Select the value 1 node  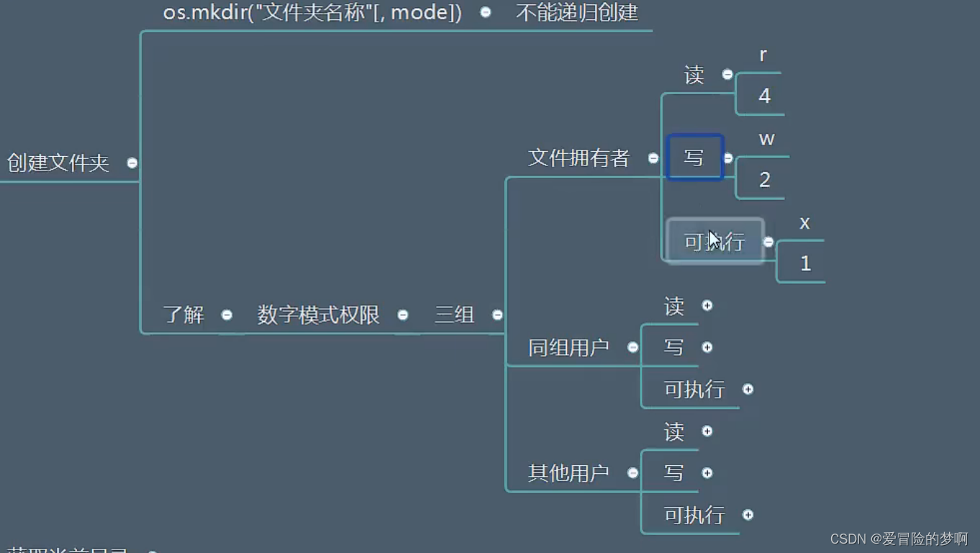(805, 263)
